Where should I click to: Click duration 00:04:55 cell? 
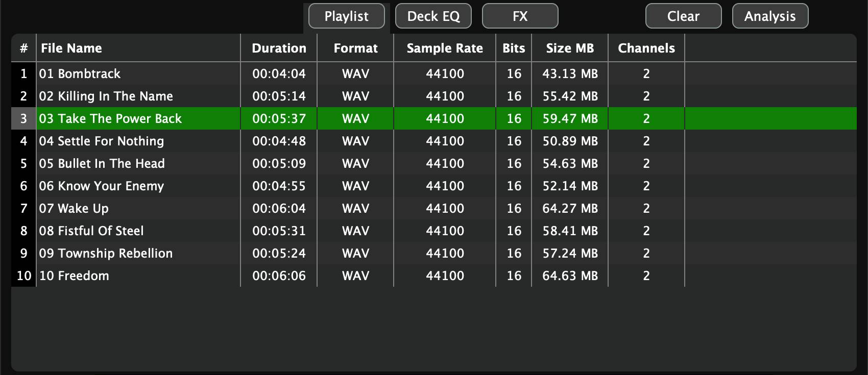(279, 186)
